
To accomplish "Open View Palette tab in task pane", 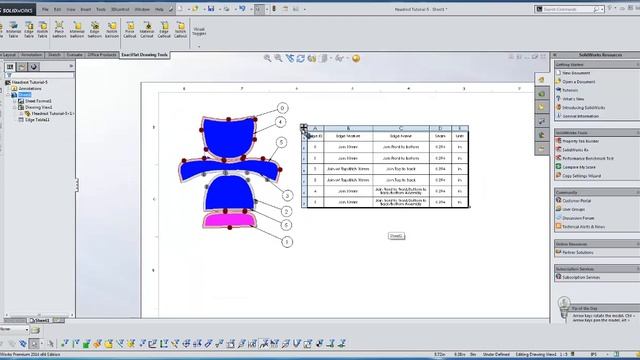I will click(541, 121).
